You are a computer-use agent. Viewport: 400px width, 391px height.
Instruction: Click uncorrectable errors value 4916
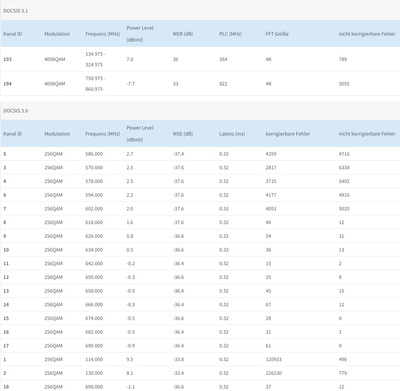tap(344, 195)
